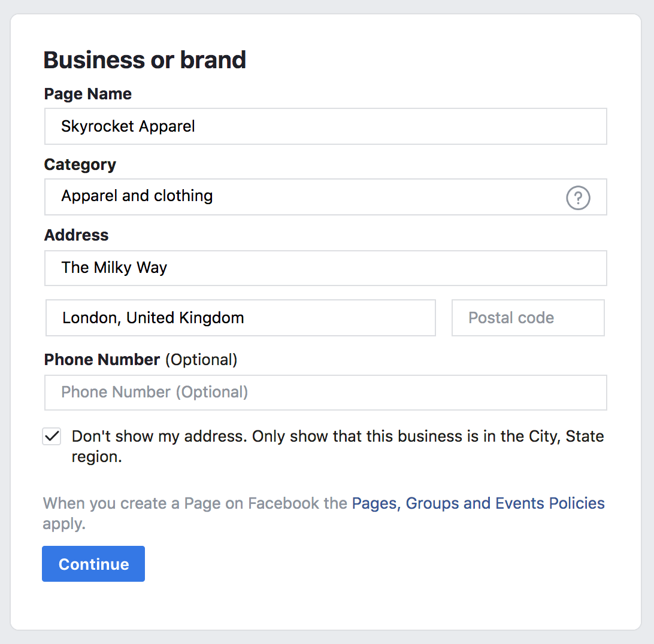The image size is (654, 644).
Task: Click the Page Name field containing Skyrocket Apparel
Action: click(x=325, y=126)
